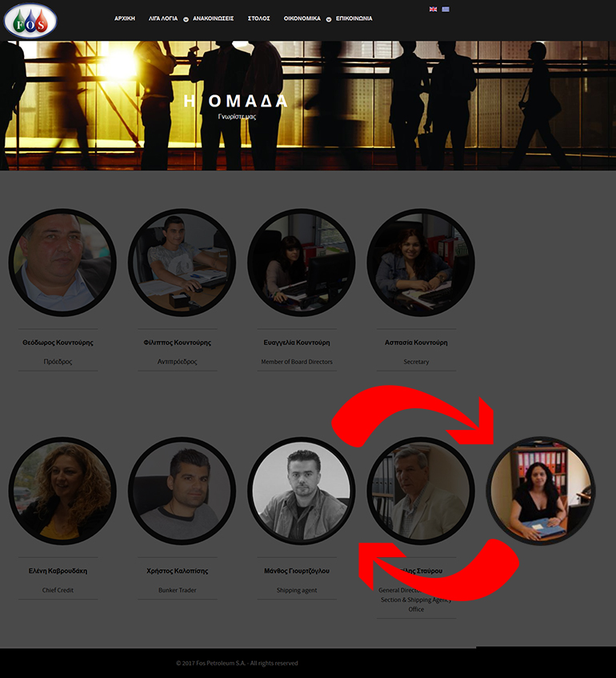616x678 pixels.
Task: Click the name Ελένη Καβρουδάκη
Action: click(58, 571)
